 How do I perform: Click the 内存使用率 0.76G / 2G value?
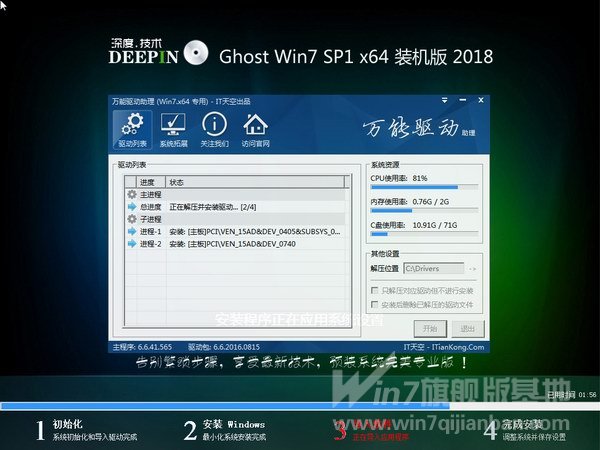pyautogui.click(x=430, y=202)
